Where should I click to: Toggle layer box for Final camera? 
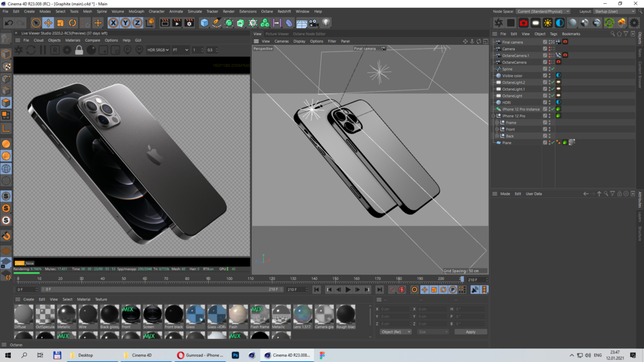click(x=545, y=42)
